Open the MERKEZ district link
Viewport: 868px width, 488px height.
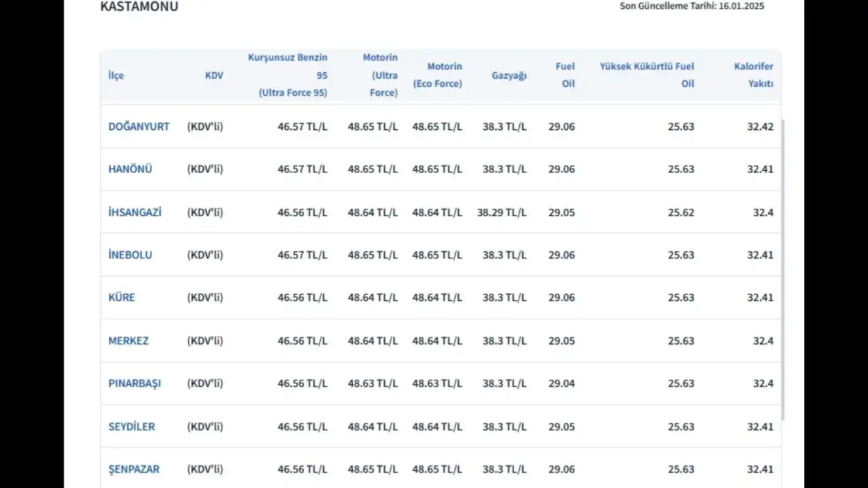click(x=128, y=341)
